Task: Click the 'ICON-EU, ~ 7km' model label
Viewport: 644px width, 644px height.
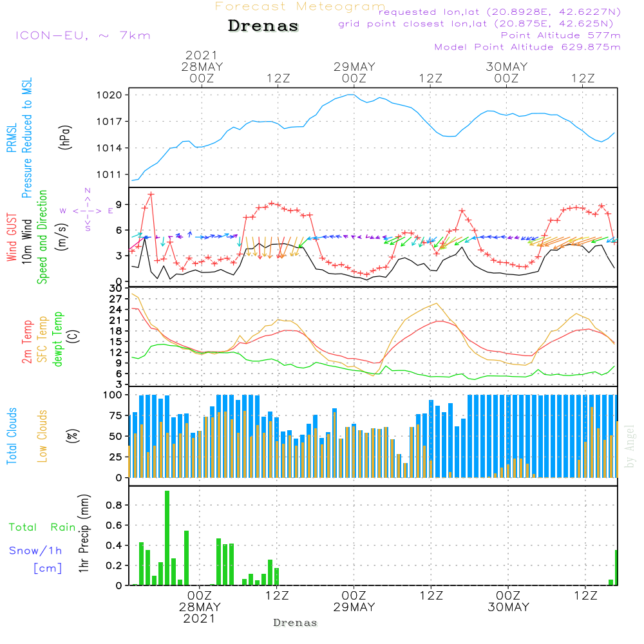Action: 83,35
